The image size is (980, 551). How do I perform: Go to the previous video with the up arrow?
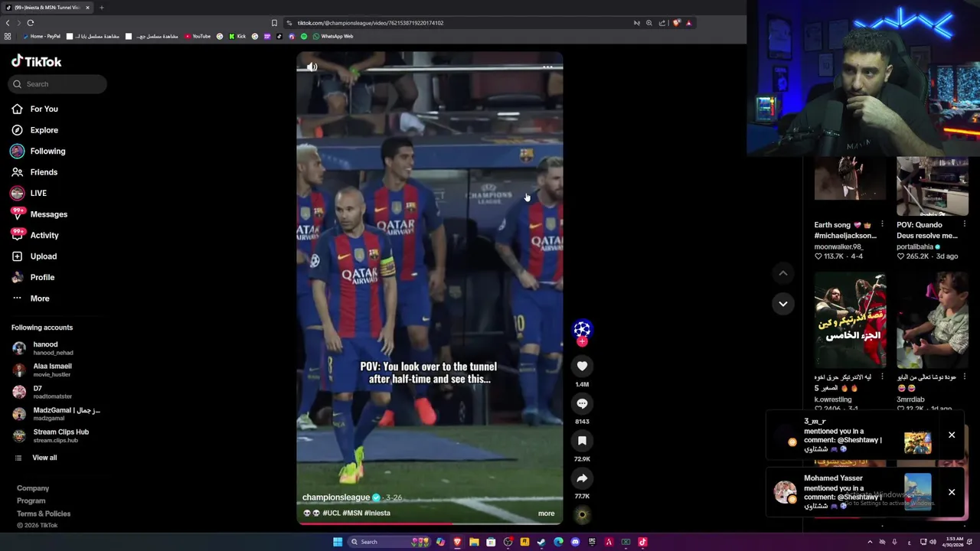(783, 273)
